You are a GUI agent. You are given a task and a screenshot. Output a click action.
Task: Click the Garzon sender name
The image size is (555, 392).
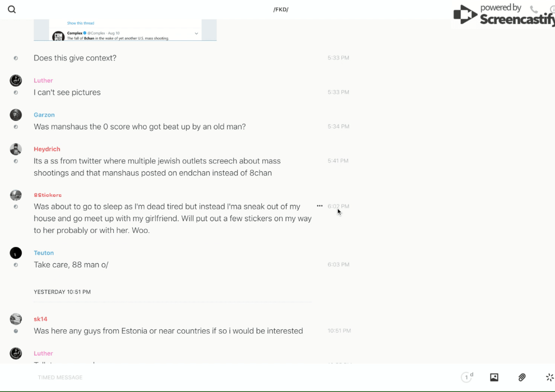44,115
